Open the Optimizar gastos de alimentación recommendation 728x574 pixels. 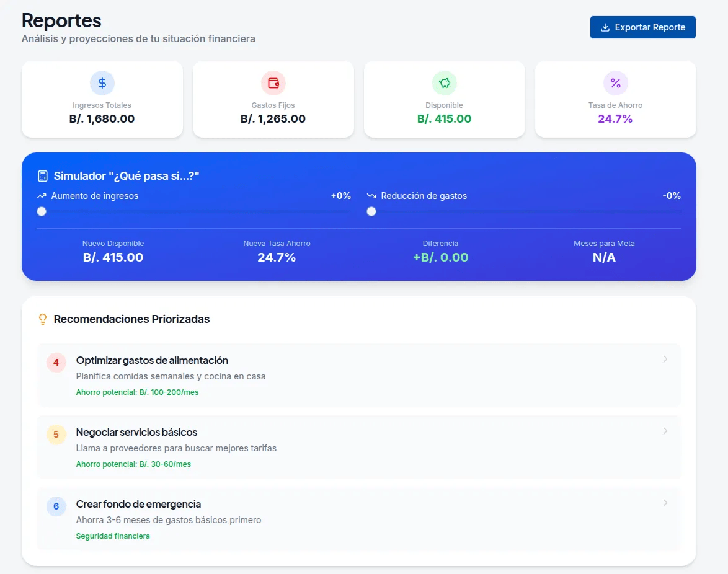pos(359,376)
